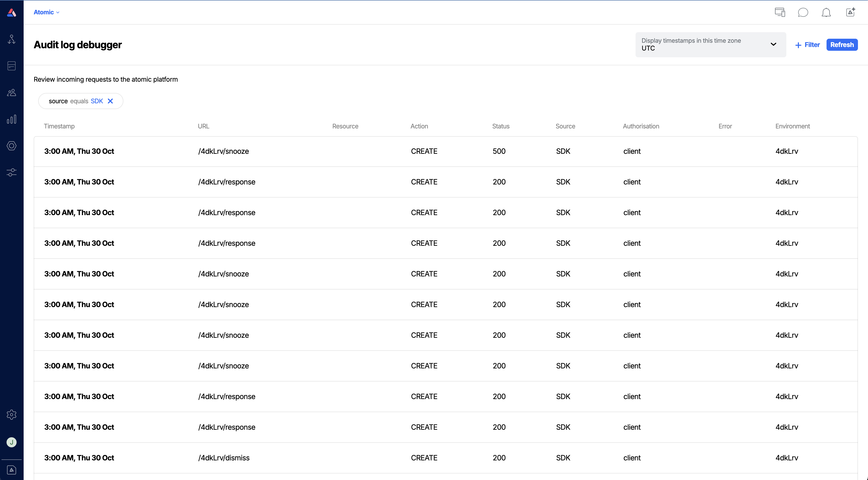Open the configuration sliders icon in sidebar
Viewport: 868px width, 480px height.
click(x=12, y=172)
